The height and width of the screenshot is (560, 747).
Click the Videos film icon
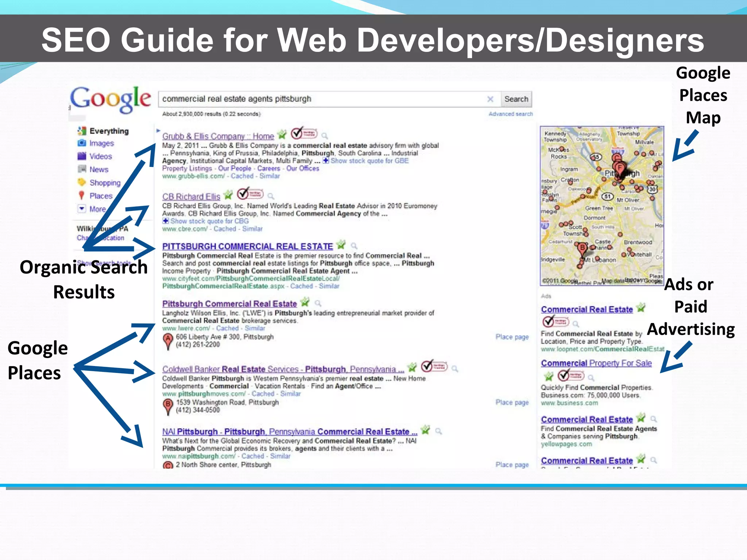[x=82, y=156]
